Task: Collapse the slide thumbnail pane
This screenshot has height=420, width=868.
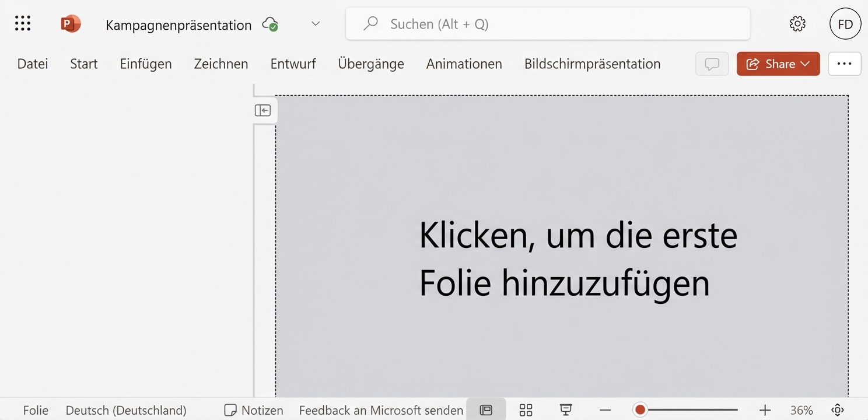Action: coord(264,110)
